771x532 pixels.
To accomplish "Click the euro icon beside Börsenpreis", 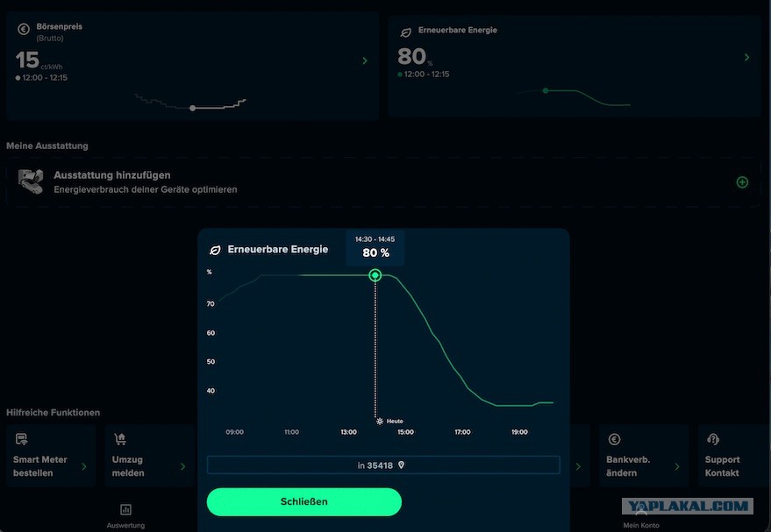I will 24,29.
